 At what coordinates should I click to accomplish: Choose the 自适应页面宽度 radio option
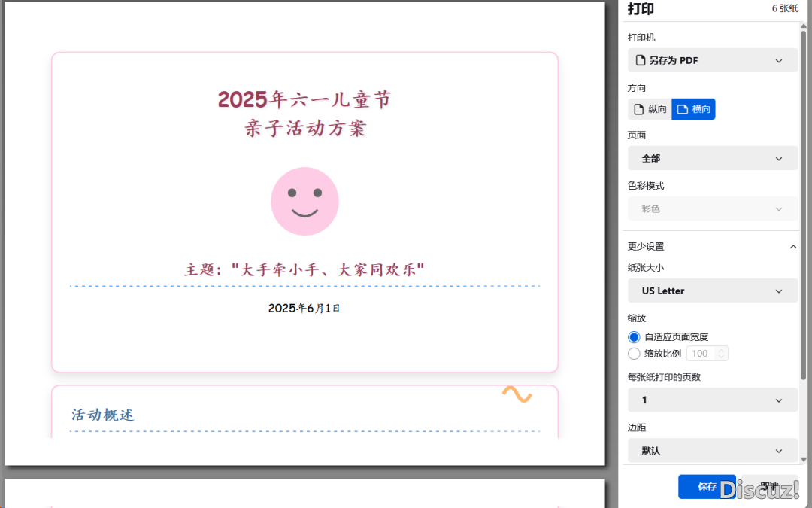pos(634,337)
